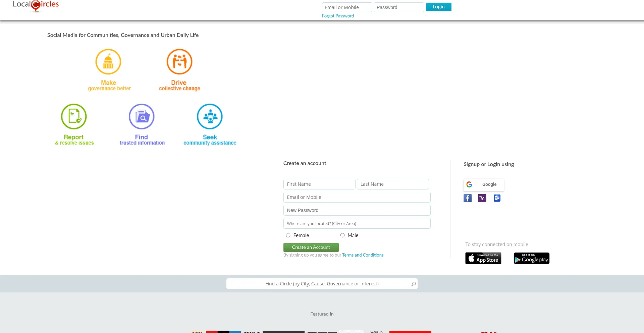Image resolution: width=644 pixels, height=333 pixels.
Task: Click the LocalCircles logo
Action: [36, 5]
